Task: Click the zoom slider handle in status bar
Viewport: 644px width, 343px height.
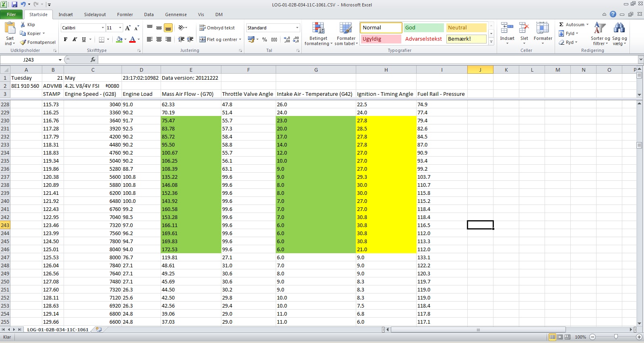Action: click(616, 337)
